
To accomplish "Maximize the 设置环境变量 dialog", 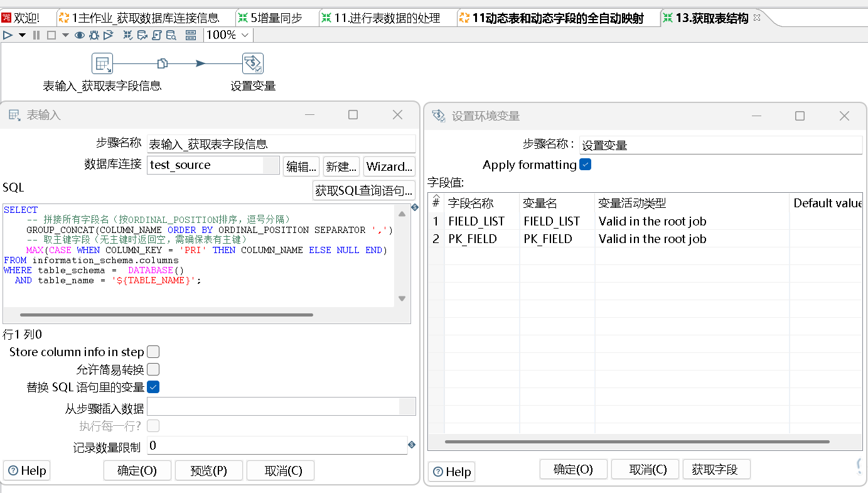I will (x=800, y=116).
